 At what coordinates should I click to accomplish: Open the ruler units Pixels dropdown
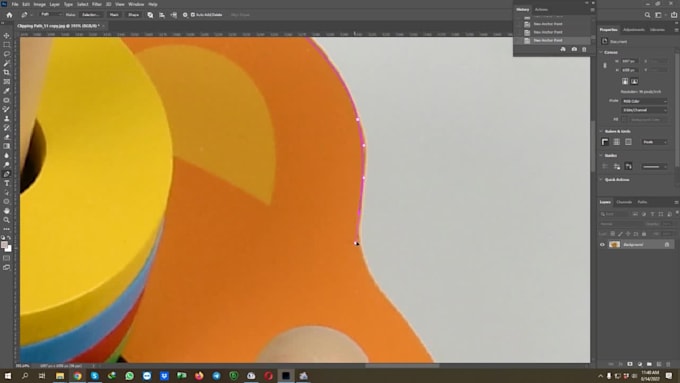(654, 142)
